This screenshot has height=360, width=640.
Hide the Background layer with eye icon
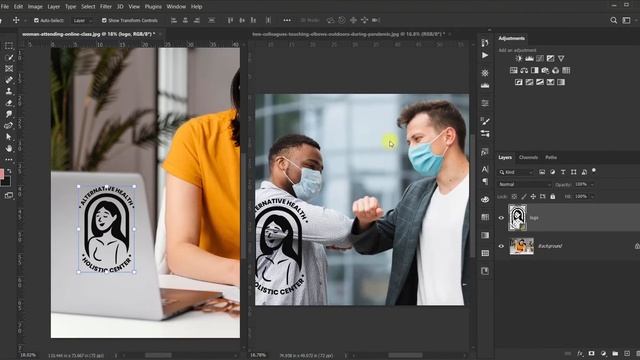click(x=501, y=246)
